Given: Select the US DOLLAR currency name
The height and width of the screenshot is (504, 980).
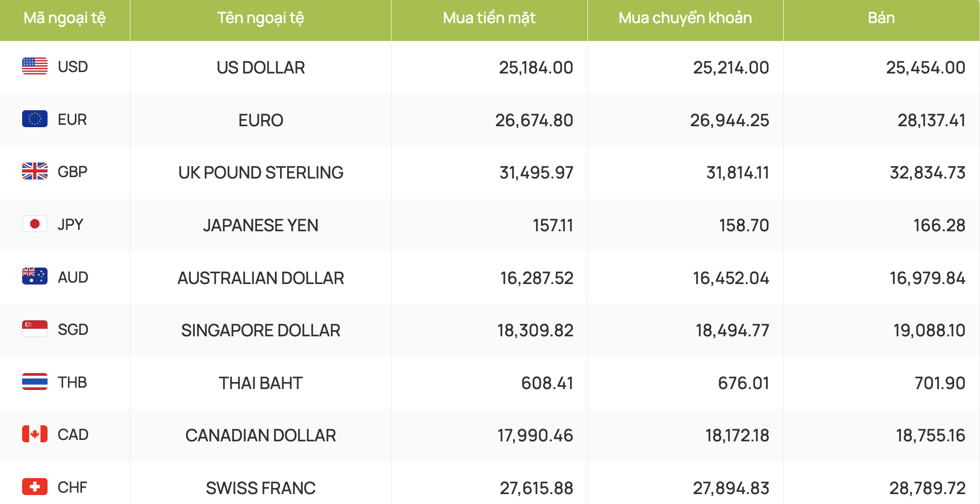Looking at the screenshot, I should point(260,67).
